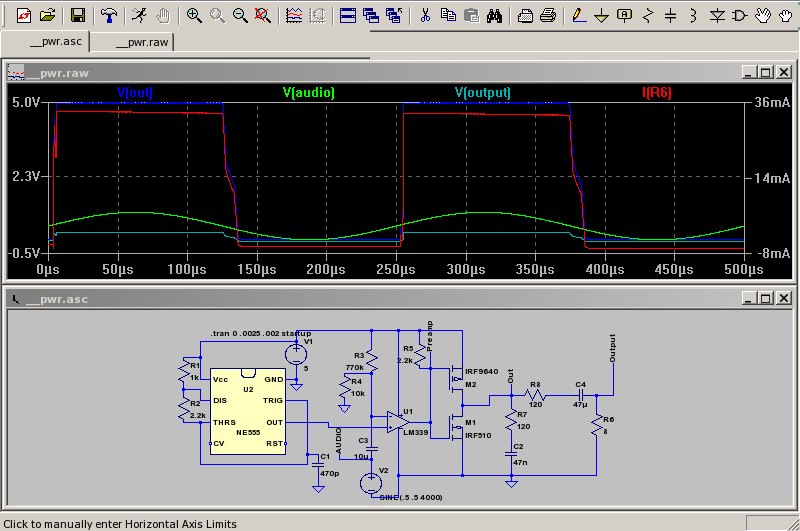Image resolution: width=800 pixels, height=531 pixels.
Task: Click the 500µs horizontal axis label
Action: pyautogui.click(x=744, y=269)
